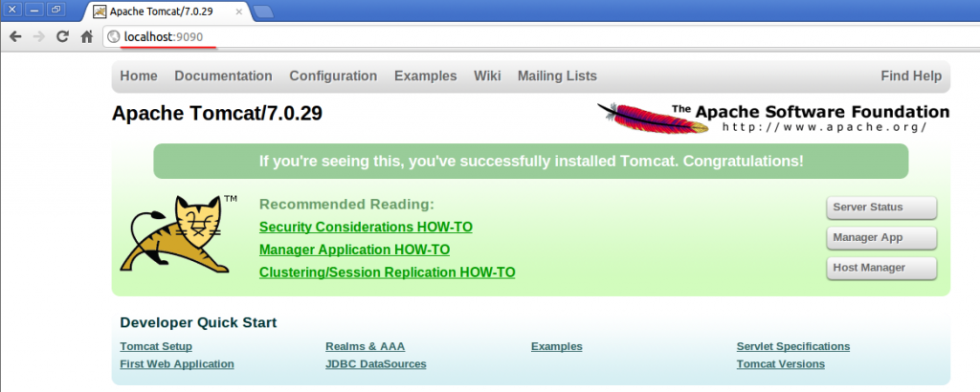Open the Tomcat Versions link
980x392 pixels.
click(781, 364)
